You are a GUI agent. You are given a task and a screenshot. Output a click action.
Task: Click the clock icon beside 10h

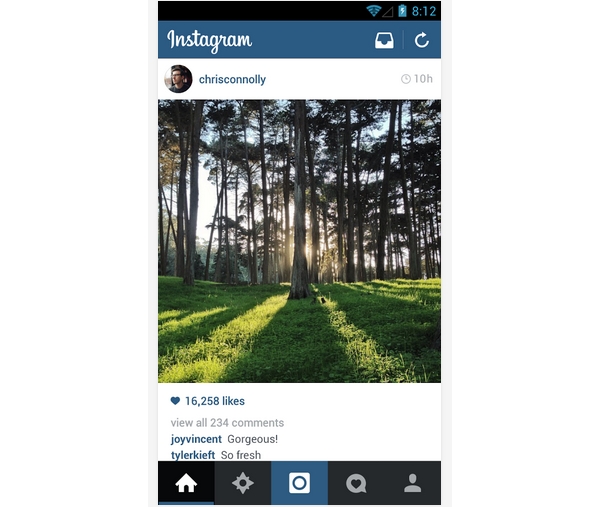tap(406, 79)
